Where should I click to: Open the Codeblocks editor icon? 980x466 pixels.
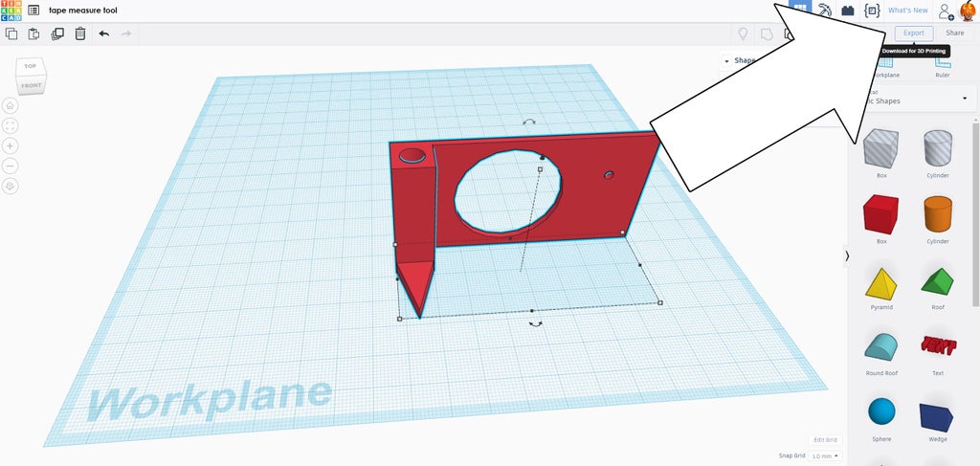[872, 10]
